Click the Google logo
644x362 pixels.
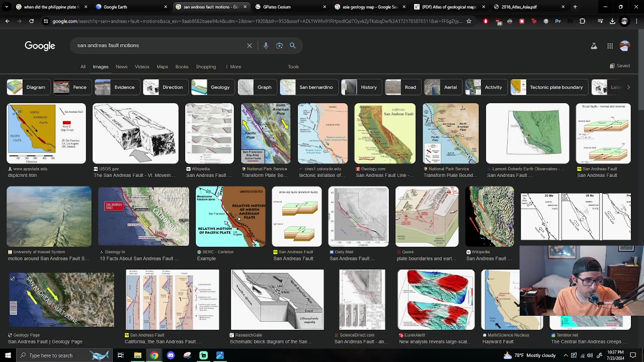pyautogui.click(x=40, y=46)
